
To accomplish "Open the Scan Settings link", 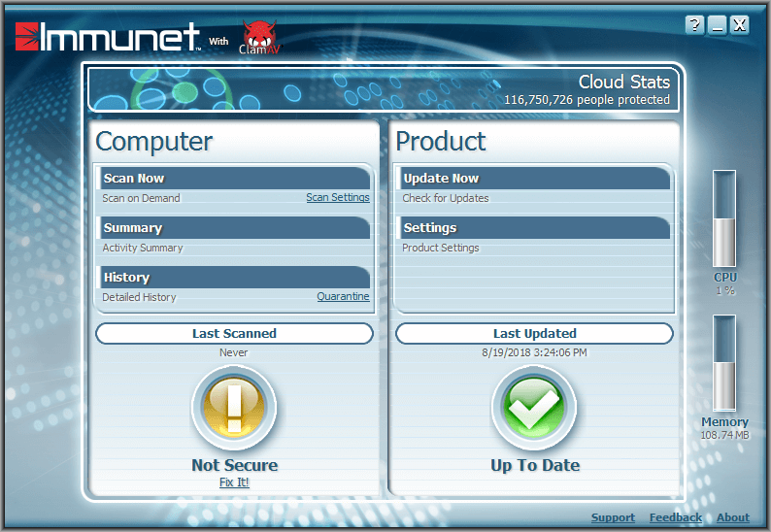I will 338,198.
